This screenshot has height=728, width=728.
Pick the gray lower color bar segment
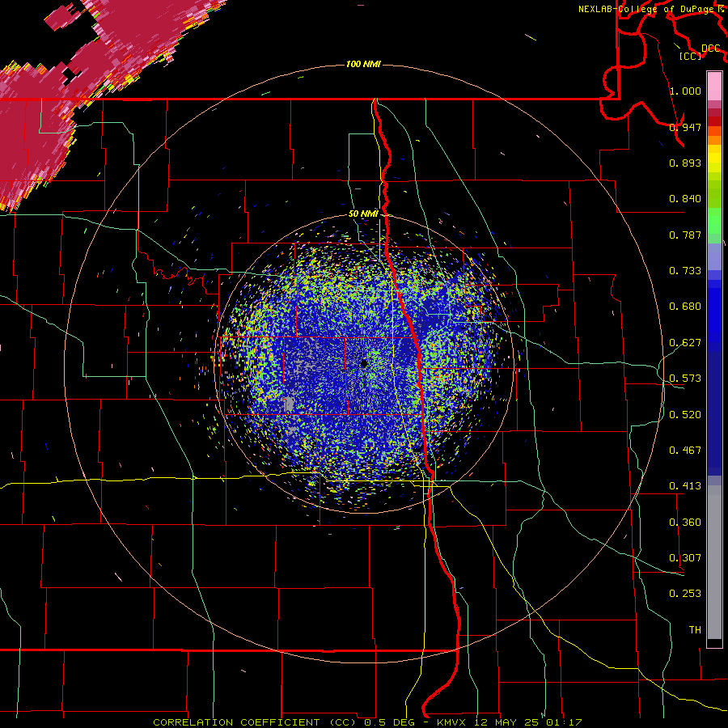714,562
